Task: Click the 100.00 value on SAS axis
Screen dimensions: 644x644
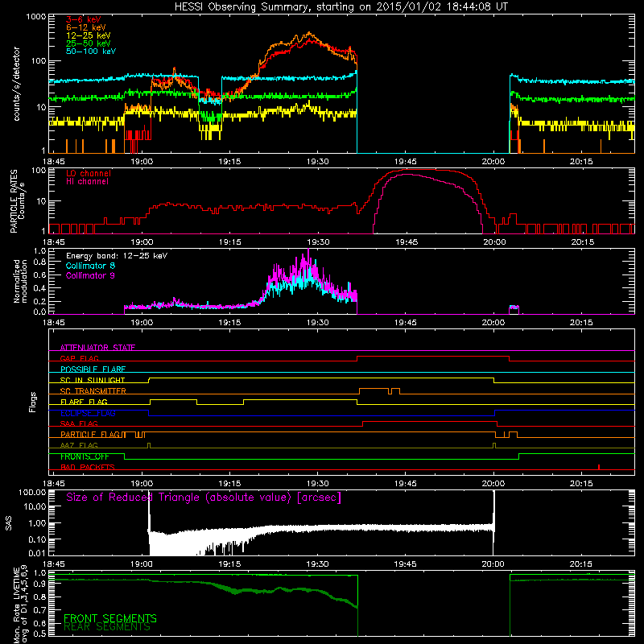Action: point(32,492)
